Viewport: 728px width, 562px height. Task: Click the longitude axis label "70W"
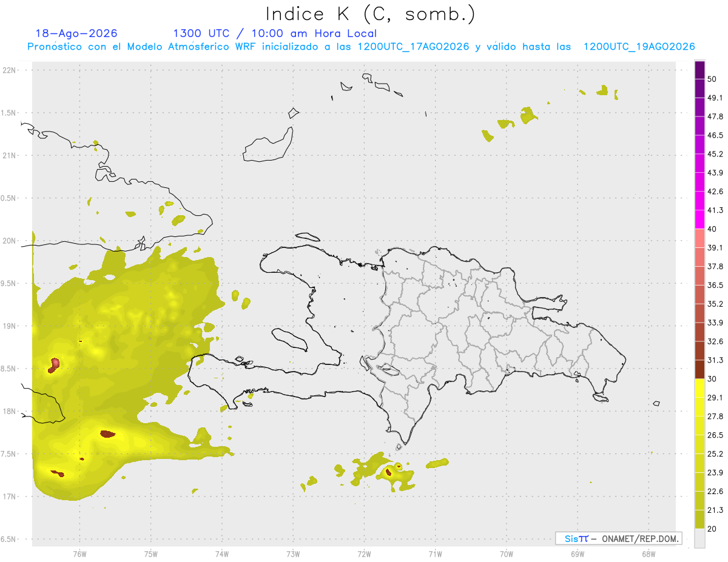(x=507, y=554)
